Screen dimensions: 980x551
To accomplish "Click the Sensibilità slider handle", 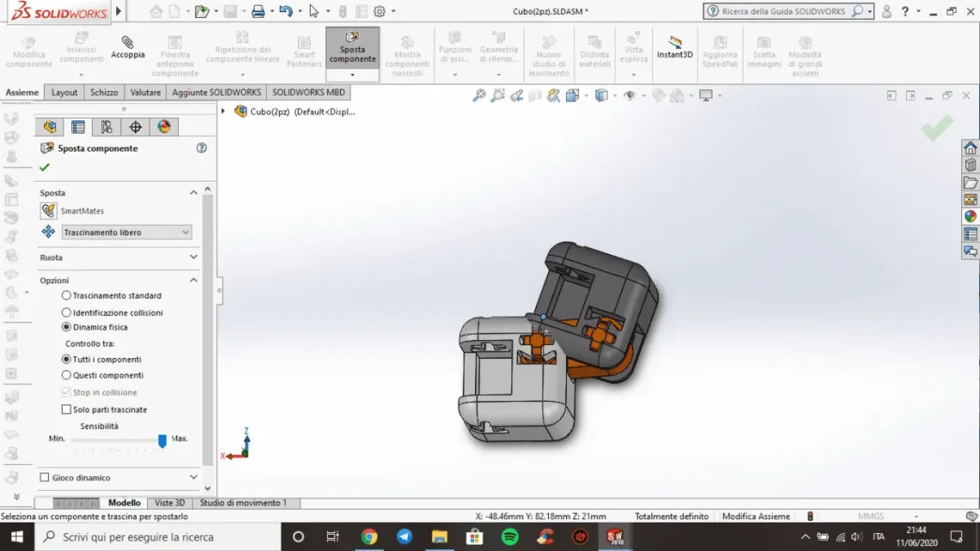I will click(163, 441).
